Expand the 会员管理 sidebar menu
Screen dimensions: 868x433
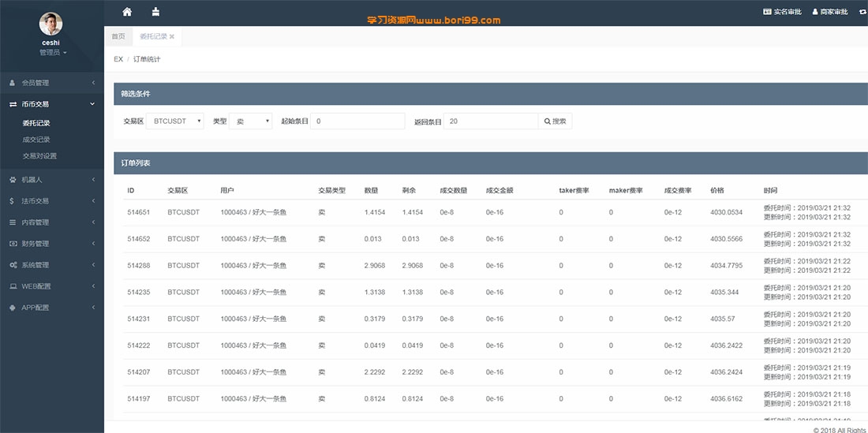[x=52, y=83]
